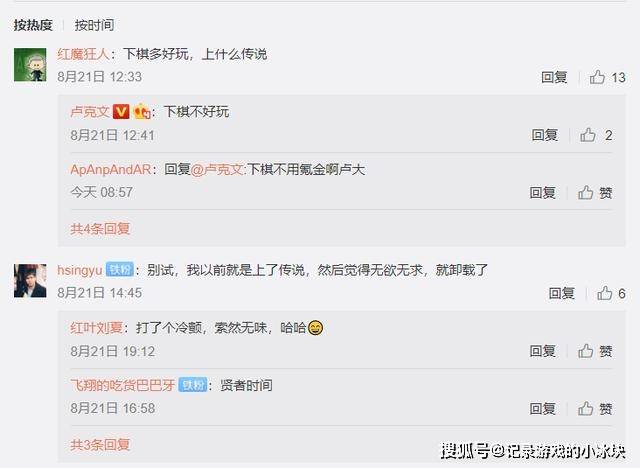Sort comments by 按时间
The height and width of the screenshot is (468, 640).
(x=94, y=25)
